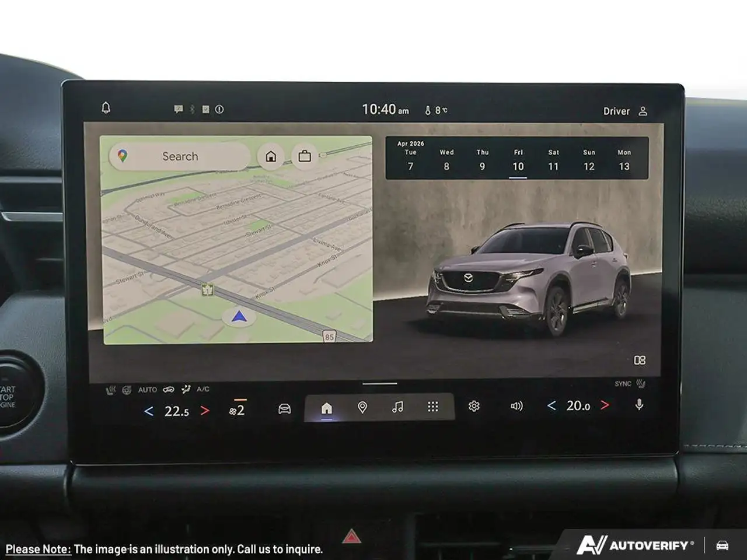Tap the Apr 2026 month label

coord(411,143)
